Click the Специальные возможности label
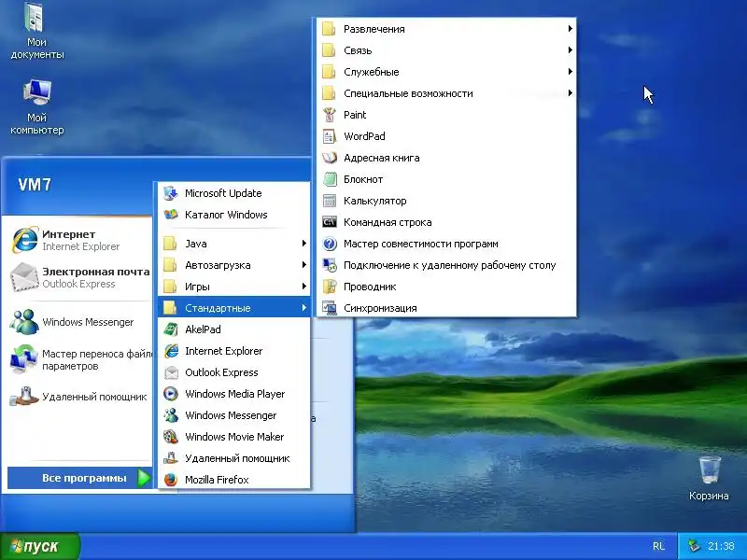747x560 pixels. (x=408, y=93)
